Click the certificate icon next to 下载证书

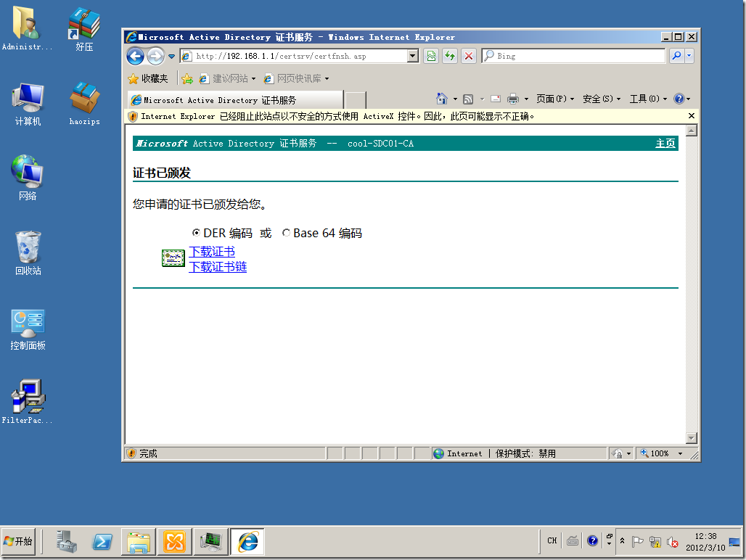click(x=173, y=258)
